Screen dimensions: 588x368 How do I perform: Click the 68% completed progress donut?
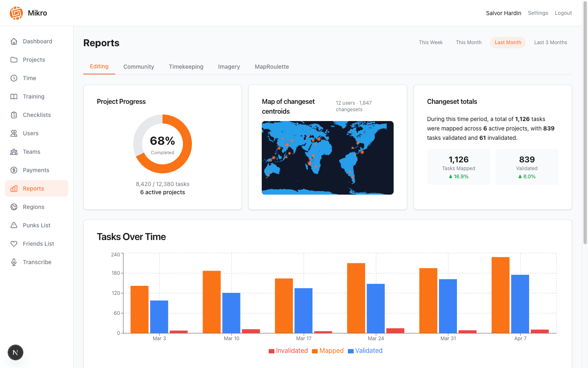163,144
